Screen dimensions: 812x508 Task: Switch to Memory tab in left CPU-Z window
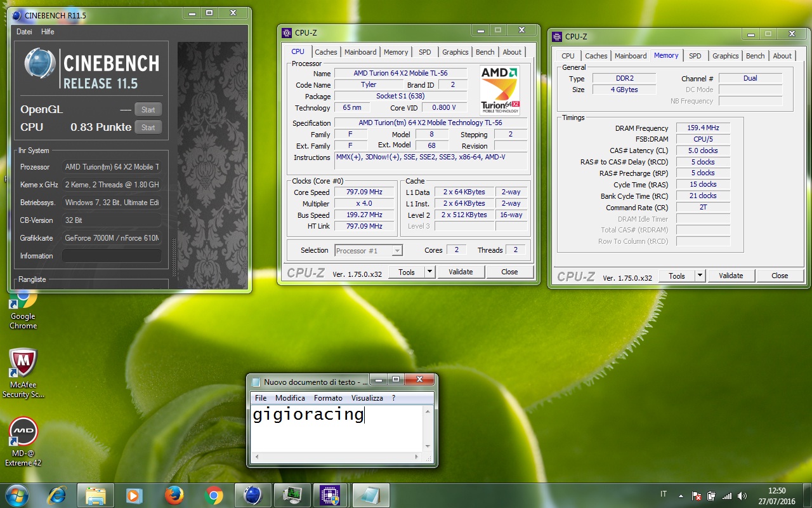396,52
